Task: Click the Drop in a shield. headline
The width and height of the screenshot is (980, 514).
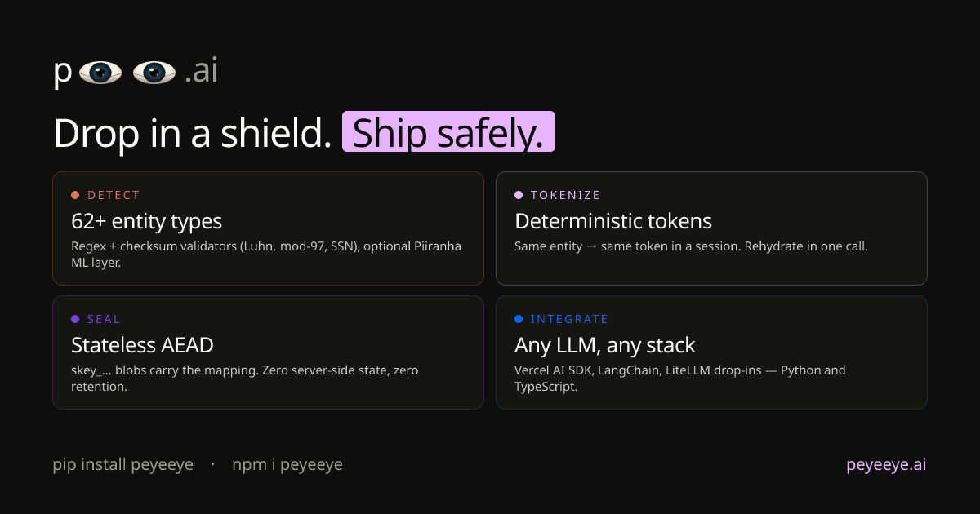Action: [192, 133]
